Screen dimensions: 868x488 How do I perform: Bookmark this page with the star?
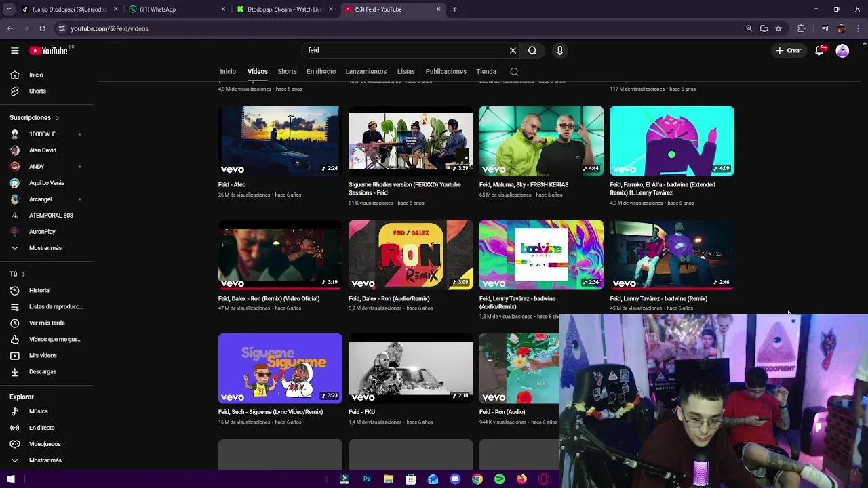(x=778, y=28)
